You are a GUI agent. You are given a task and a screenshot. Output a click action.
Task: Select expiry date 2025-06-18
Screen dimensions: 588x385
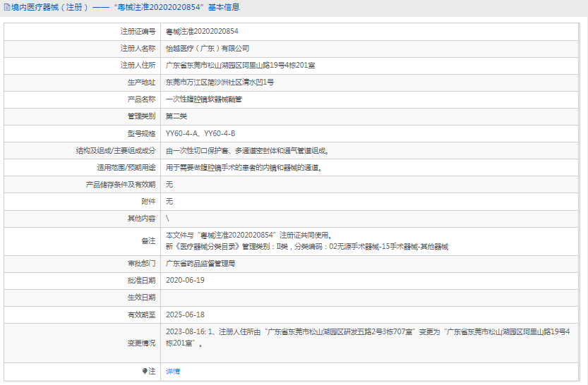185,315
